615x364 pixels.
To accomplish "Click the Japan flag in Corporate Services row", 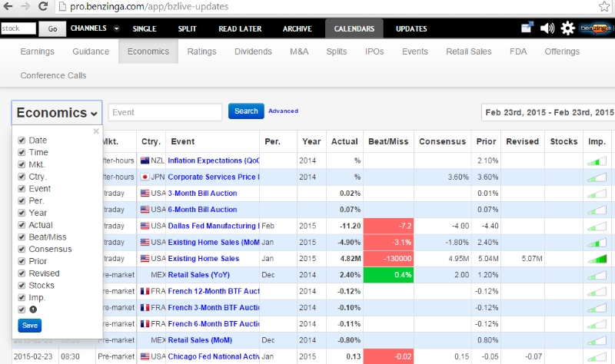I will coord(145,177).
